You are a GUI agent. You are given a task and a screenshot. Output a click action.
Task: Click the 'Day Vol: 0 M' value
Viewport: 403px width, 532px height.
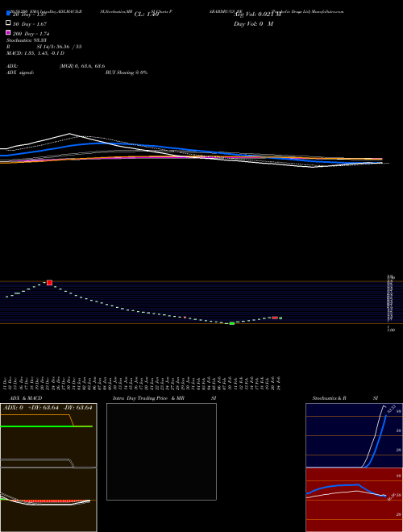point(253,24)
